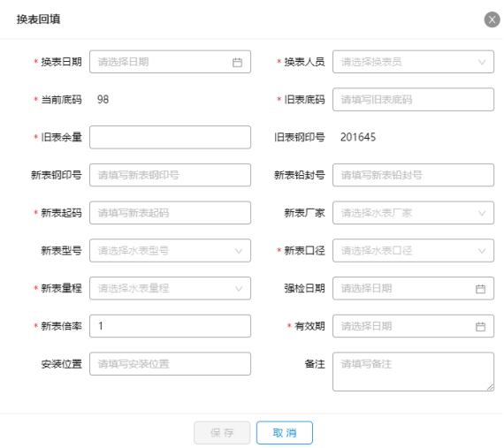Expand the 换表人员 dropdown
The height and width of the screenshot is (448, 504).
[x=413, y=62]
